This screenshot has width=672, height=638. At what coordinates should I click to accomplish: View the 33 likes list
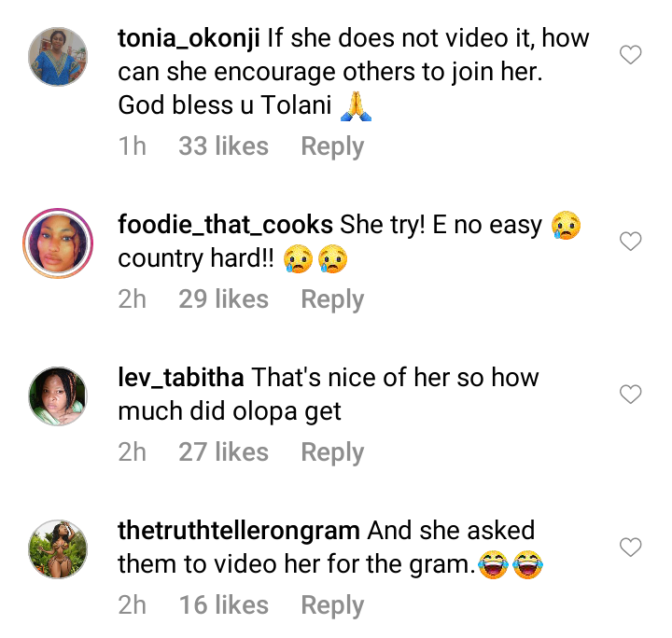(x=223, y=146)
